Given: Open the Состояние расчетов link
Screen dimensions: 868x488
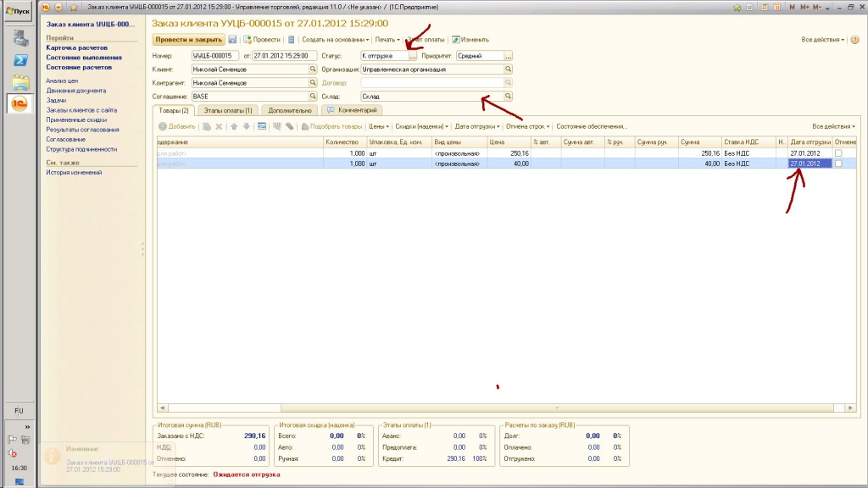Looking at the screenshot, I should pos(79,68).
